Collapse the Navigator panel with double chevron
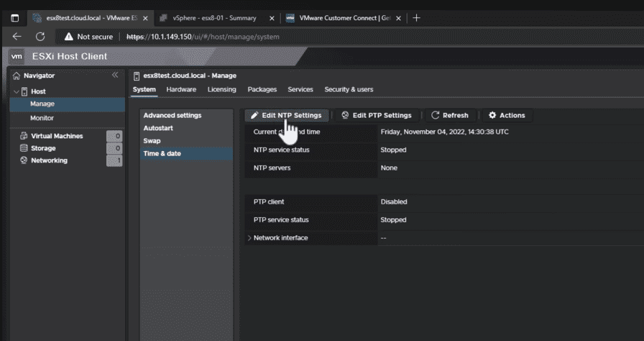The image size is (644, 341). coord(115,76)
